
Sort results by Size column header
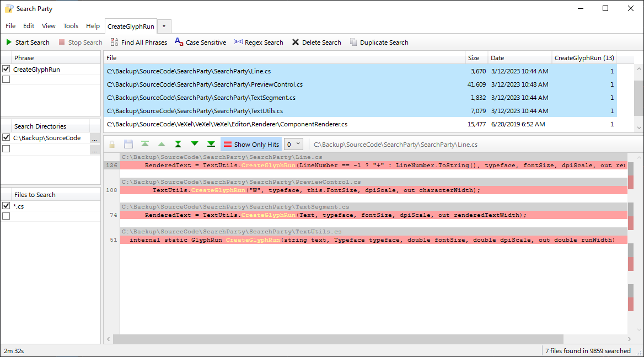click(x=476, y=58)
